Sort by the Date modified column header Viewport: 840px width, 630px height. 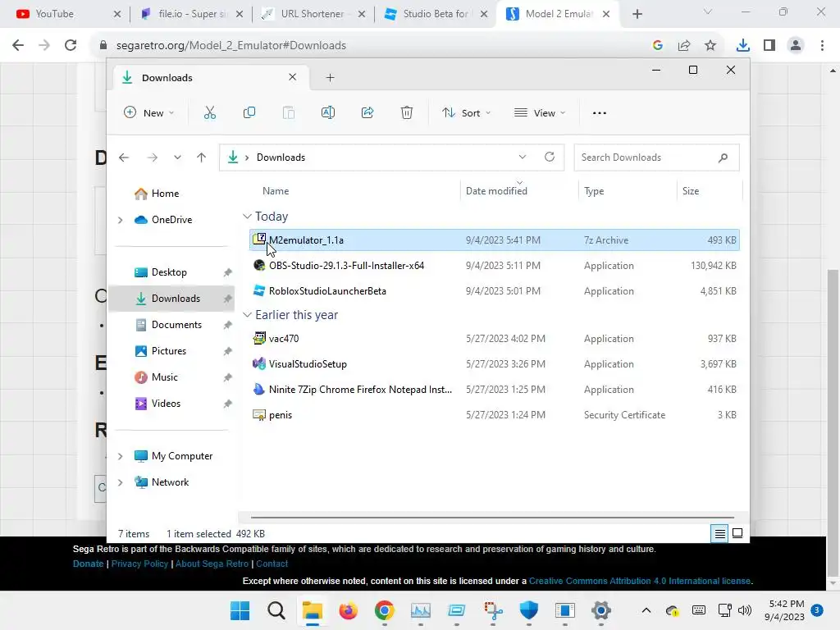(496, 190)
